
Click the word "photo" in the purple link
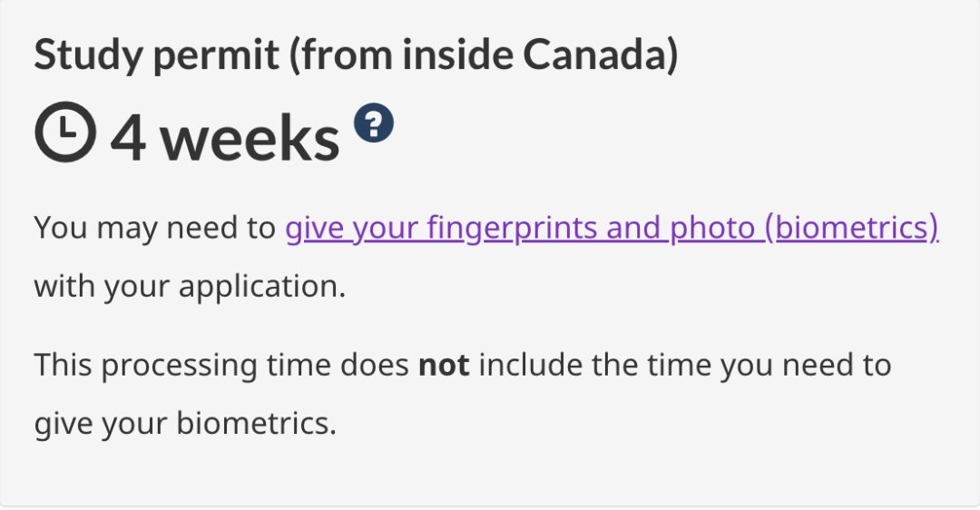(712, 228)
